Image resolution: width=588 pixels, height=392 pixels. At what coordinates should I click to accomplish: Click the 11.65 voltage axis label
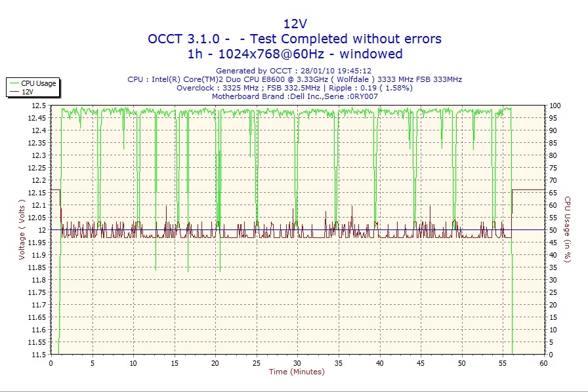[x=37, y=317]
